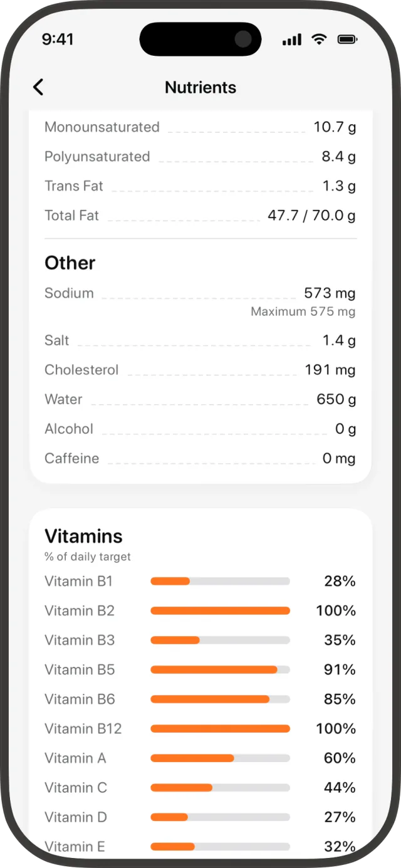The image size is (401, 868).
Task: Select the Vitamin A progress bar
Action: coord(220,758)
